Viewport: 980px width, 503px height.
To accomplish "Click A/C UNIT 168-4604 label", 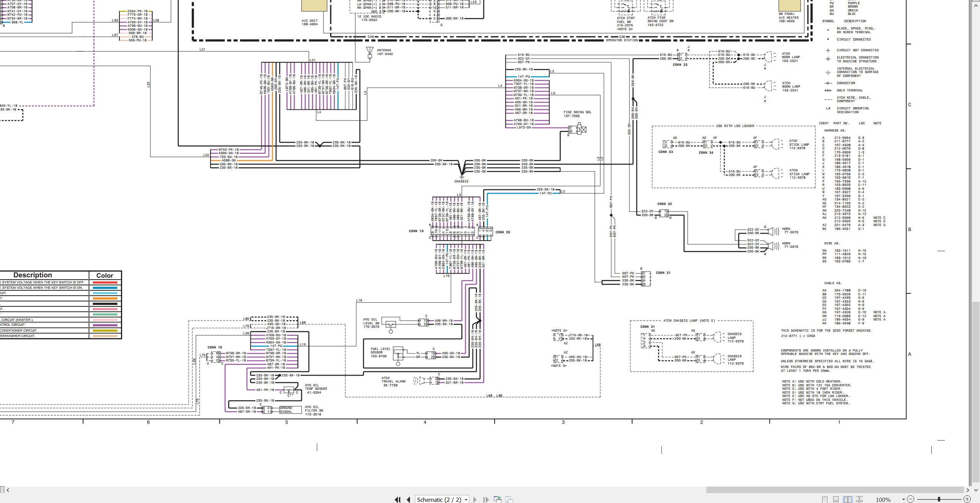I will (309, 23).
